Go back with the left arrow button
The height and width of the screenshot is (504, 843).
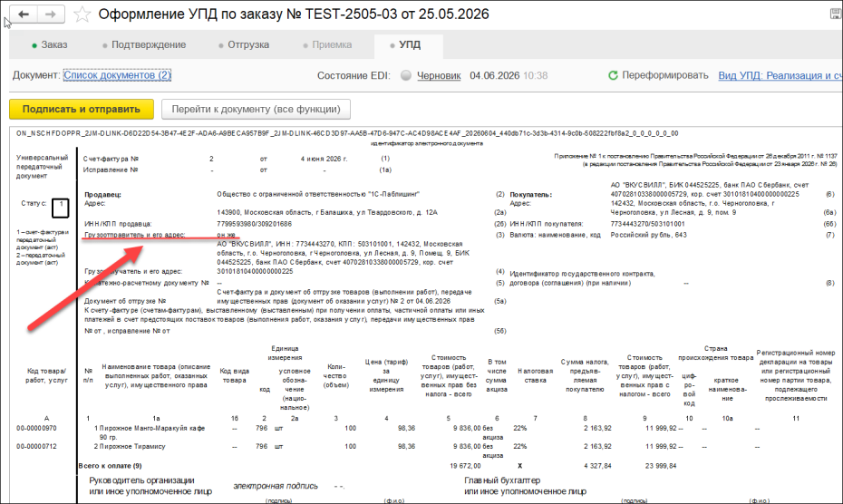pyautogui.click(x=24, y=14)
